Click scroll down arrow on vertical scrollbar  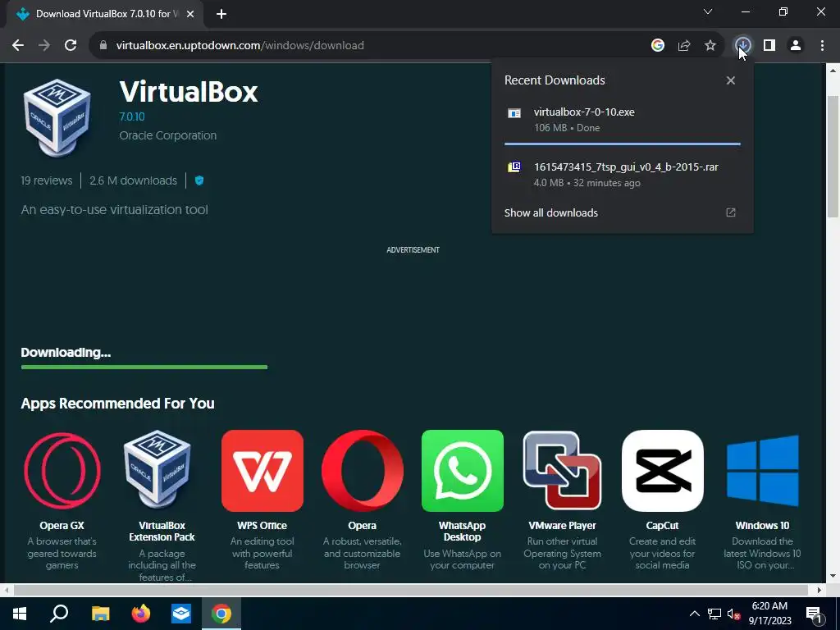(833, 577)
